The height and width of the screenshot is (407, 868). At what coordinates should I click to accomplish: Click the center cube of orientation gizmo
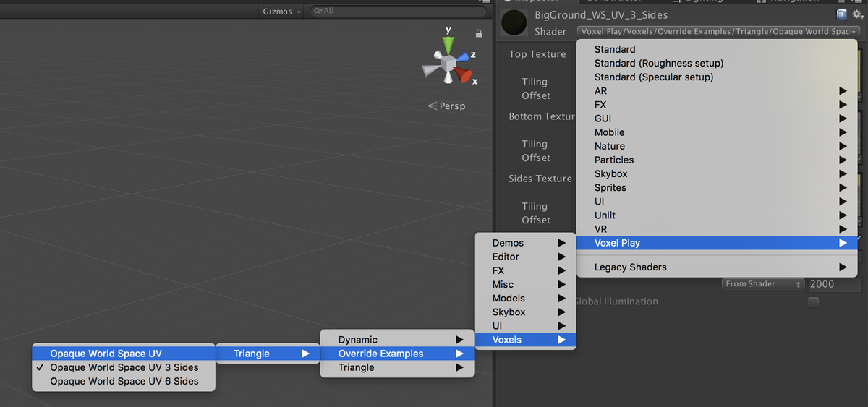click(448, 65)
